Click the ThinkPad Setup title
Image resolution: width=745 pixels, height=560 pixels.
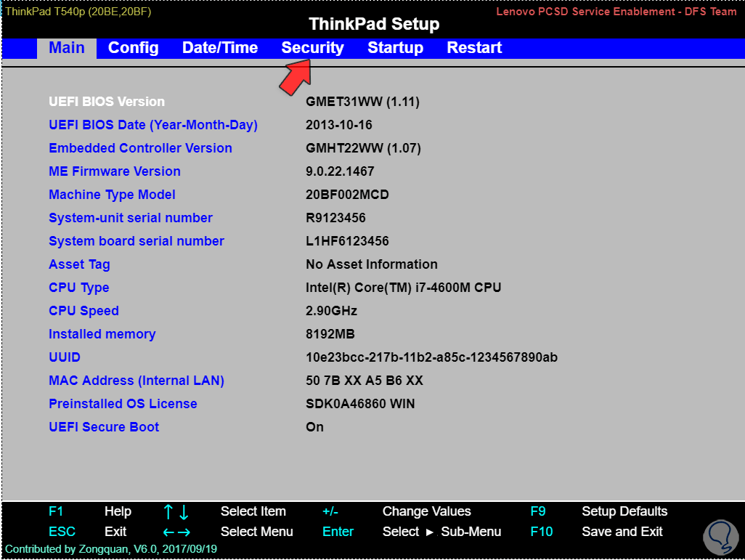374,24
